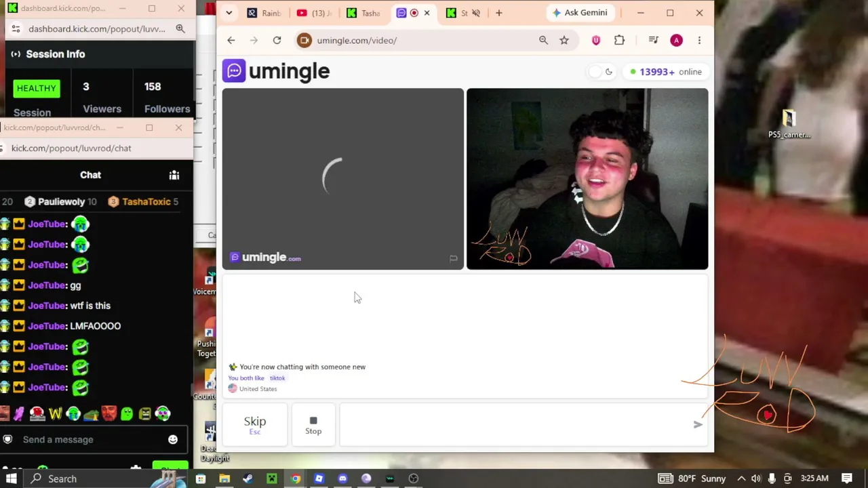868x488 pixels.
Task: Open the zoom magnifier in address bar
Action: 543,41
